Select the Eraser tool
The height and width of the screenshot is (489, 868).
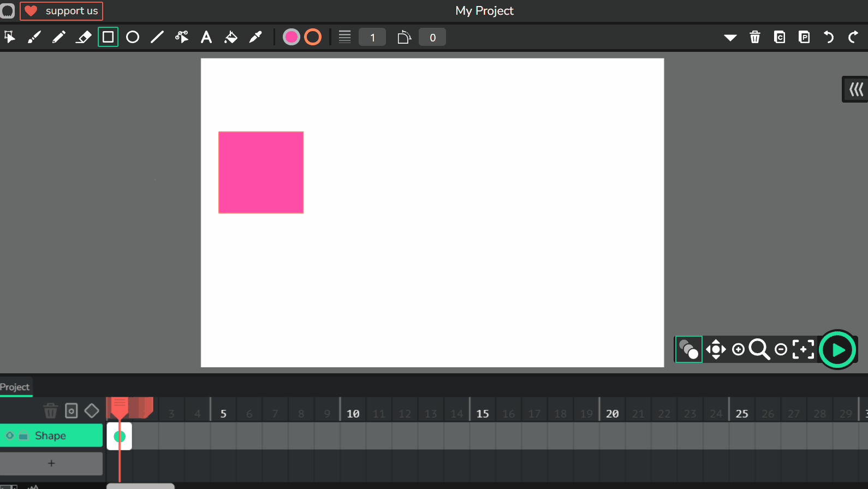click(84, 37)
